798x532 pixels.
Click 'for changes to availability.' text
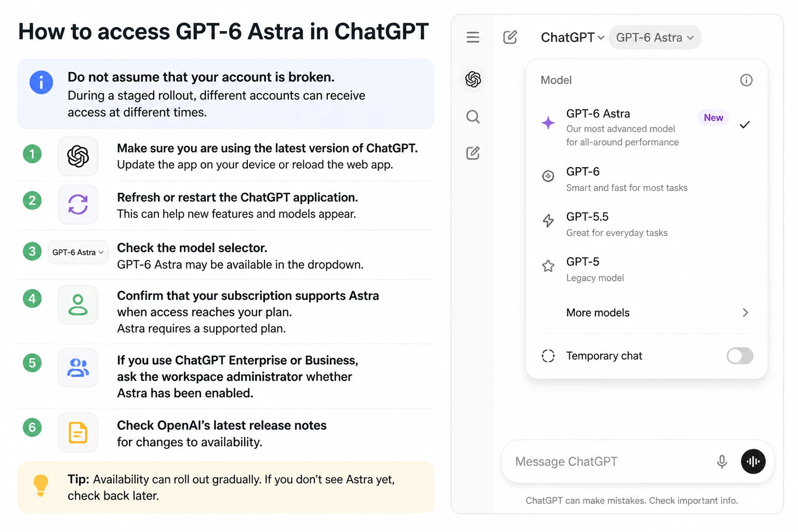[190, 442]
